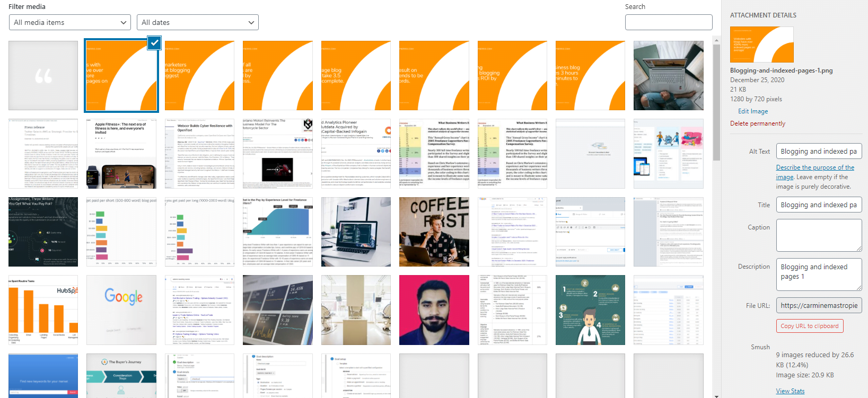Screen dimensions: 868x398
Task: Open the All media items dropdown
Action: click(x=70, y=22)
